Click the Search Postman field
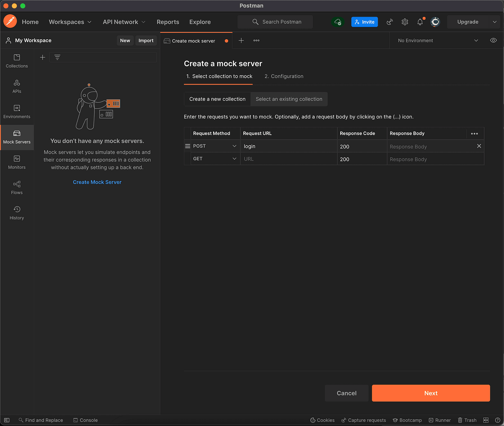Image resolution: width=504 pixels, height=426 pixels. pos(275,22)
